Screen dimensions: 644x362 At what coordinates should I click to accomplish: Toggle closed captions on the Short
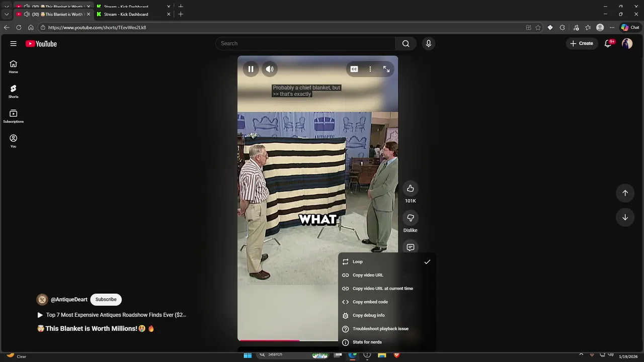pos(354,69)
